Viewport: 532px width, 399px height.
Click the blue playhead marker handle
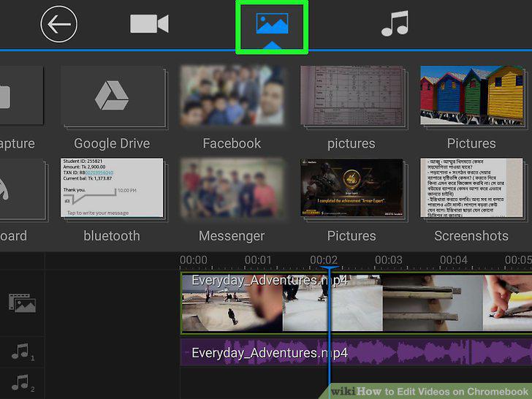tap(328, 268)
